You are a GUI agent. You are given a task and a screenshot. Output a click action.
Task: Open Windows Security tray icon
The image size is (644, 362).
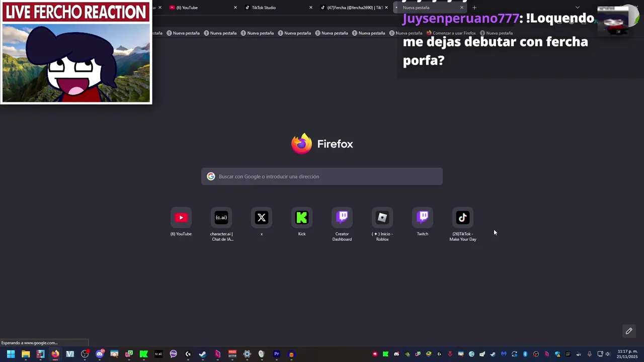557,354
